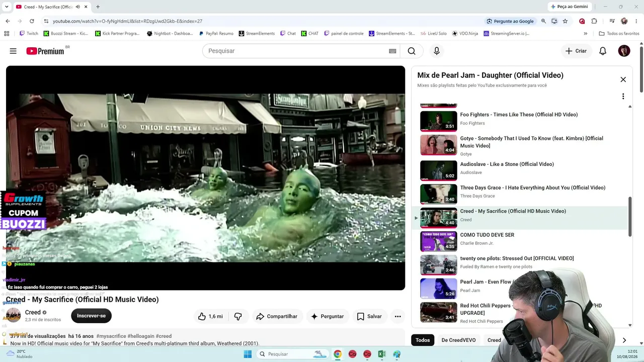
Task: Open the Chrome profile avatar
Action: [624, 21]
